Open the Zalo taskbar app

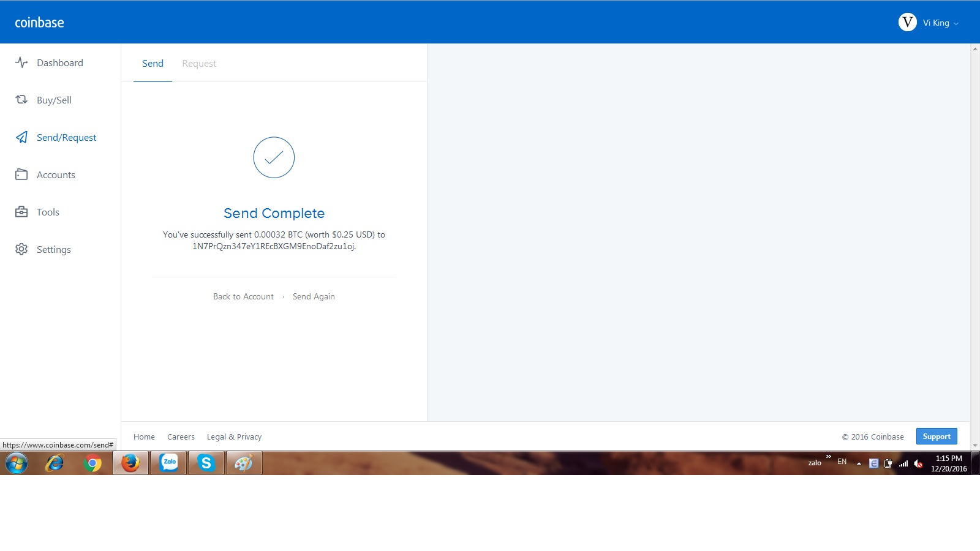click(x=168, y=463)
